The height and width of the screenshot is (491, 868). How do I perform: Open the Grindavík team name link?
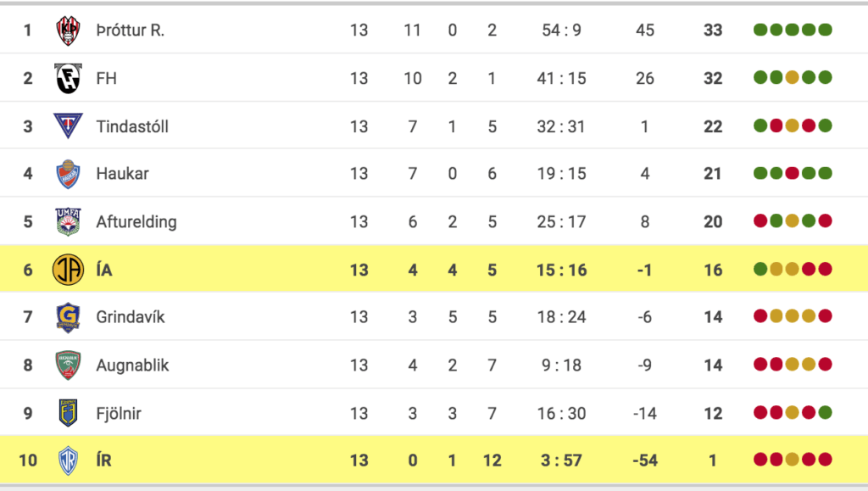coord(131,317)
